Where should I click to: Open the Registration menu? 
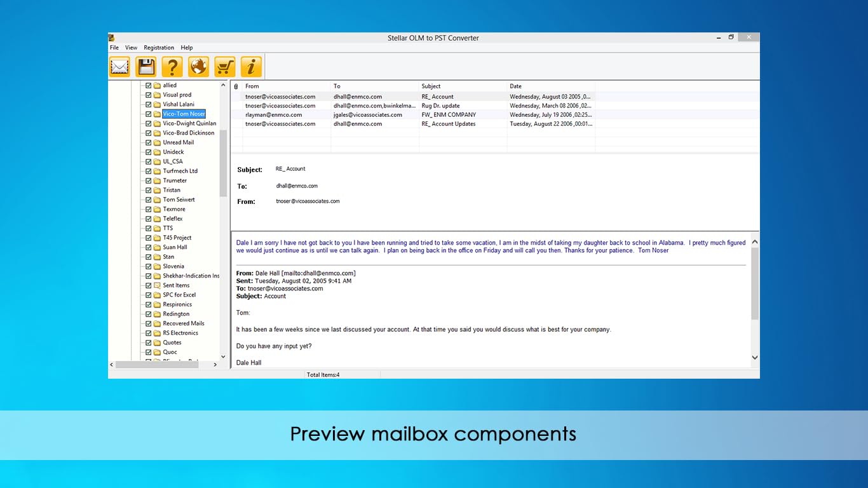[159, 48]
